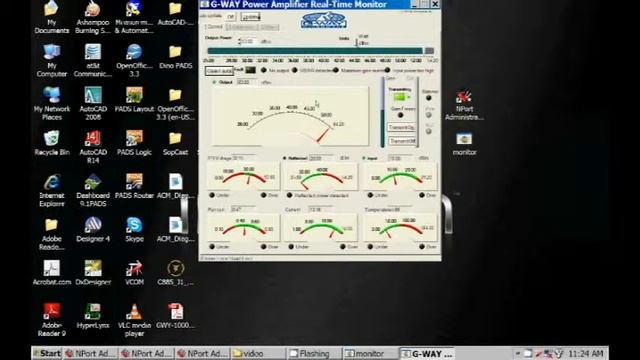
Task: Select the G-WAY taskbar button
Action: (427, 353)
